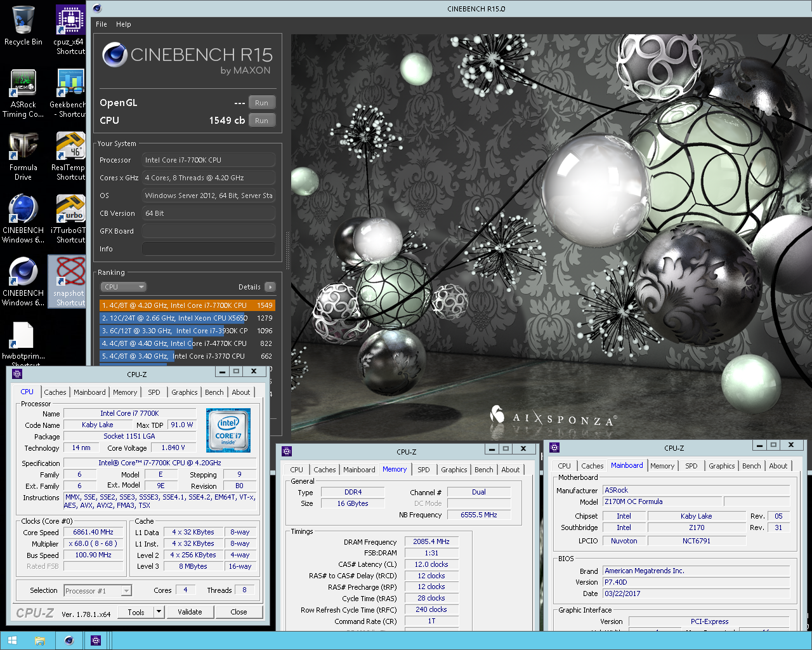Click the GFX Board field

coord(209,231)
